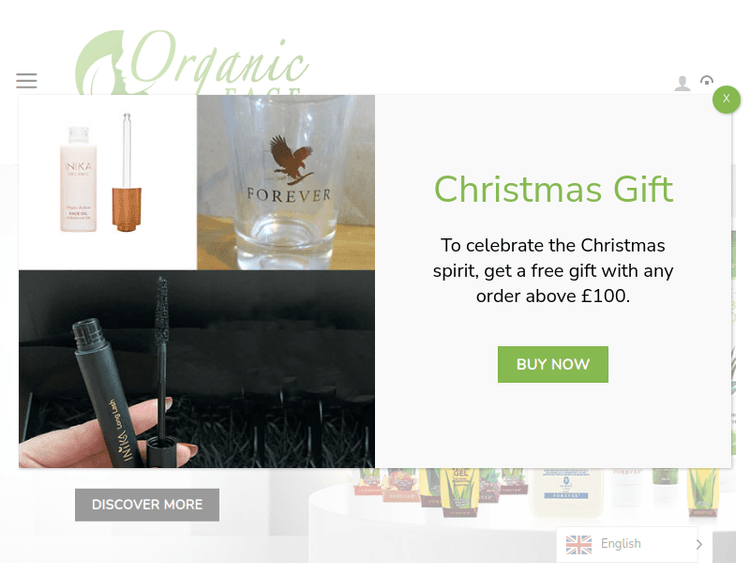Click the eagle logo on the glass
The image size is (750, 563).
click(x=292, y=160)
